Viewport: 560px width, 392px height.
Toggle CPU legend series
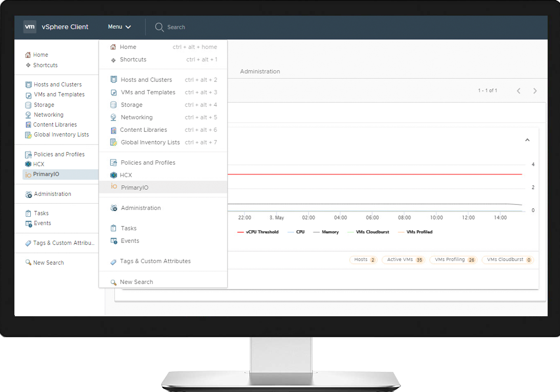click(296, 232)
